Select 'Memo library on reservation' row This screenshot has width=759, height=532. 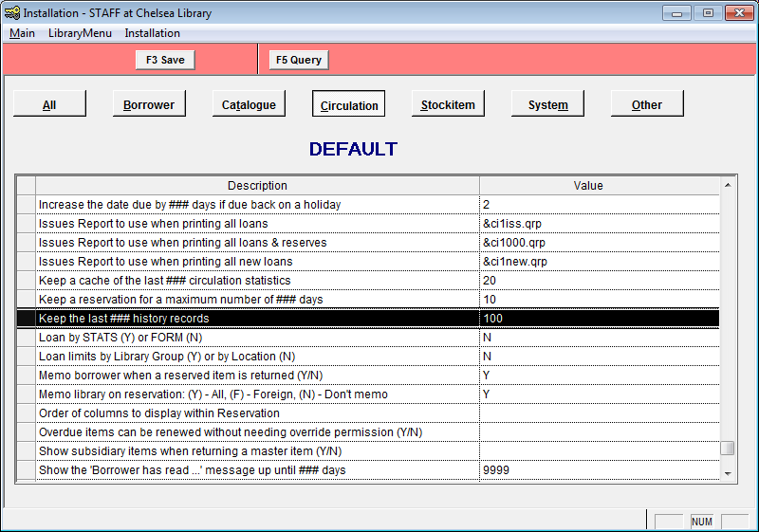(368, 394)
